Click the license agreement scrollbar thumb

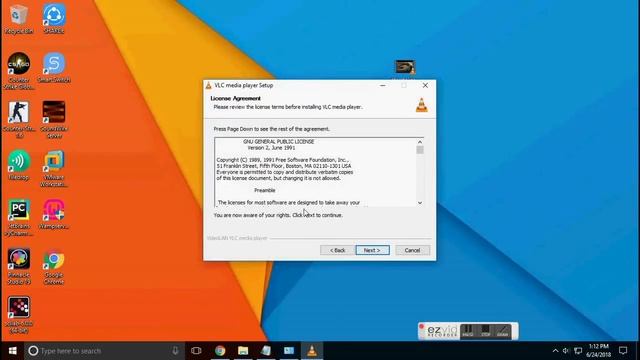point(420,150)
